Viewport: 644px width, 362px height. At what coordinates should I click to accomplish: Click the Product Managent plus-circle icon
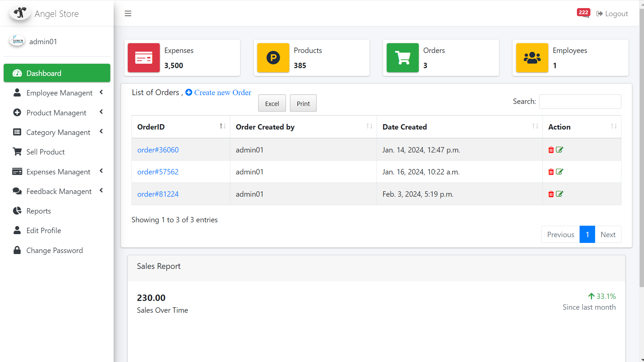point(17,112)
